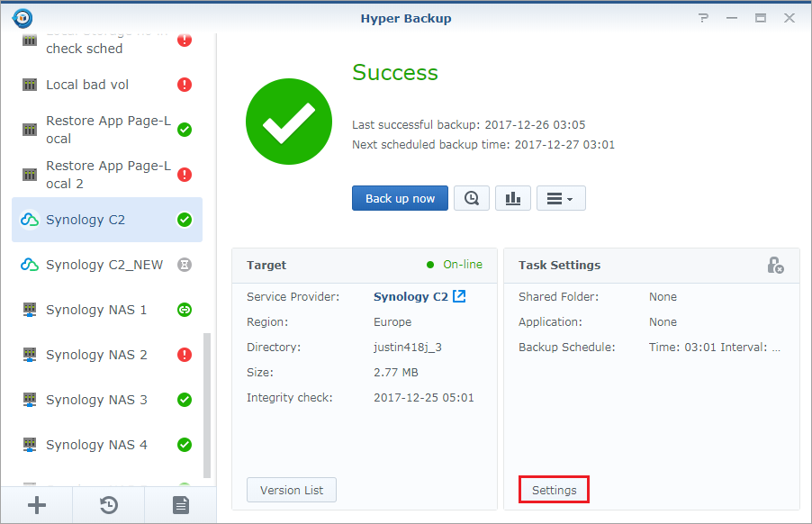
Task: Open the restore history icon at bottom
Action: tap(108, 504)
